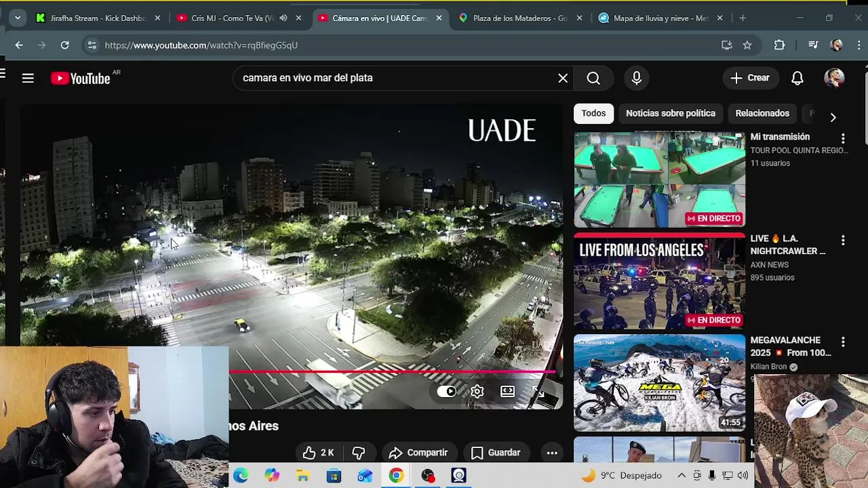Mute the Cris MJ tab audio
Viewport: 868px width, 488px height.
pyautogui.click(x=283, y=18)
